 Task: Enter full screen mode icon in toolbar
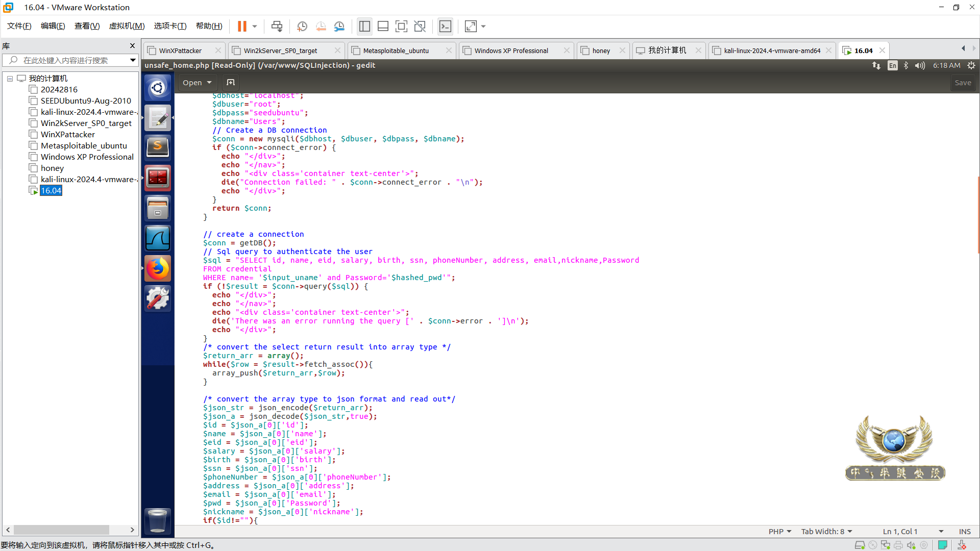[x=401, y=27]
